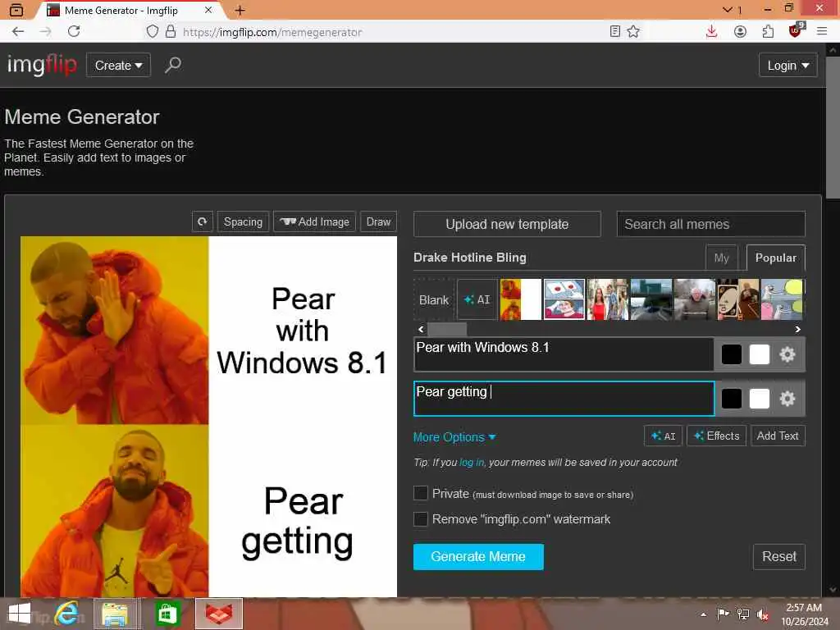
Task: Open File Explorer from taskbar
Action: point(115,614)
